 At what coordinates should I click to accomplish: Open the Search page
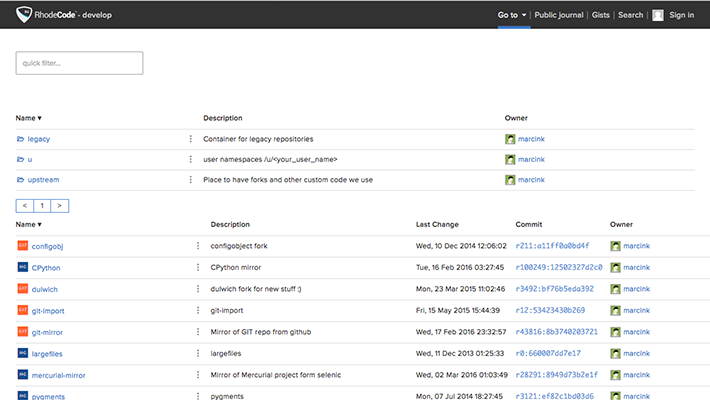coord(630,15)
